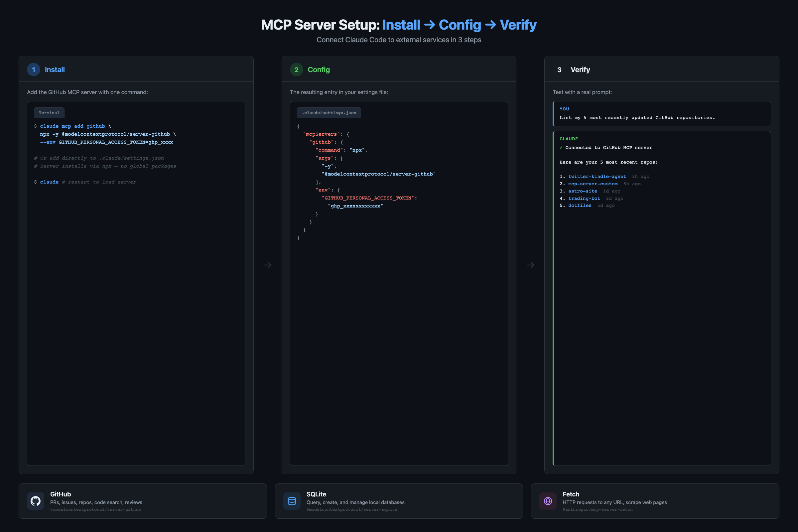Click the Terminal label tag
798x532 pixels.
[49, 113]
